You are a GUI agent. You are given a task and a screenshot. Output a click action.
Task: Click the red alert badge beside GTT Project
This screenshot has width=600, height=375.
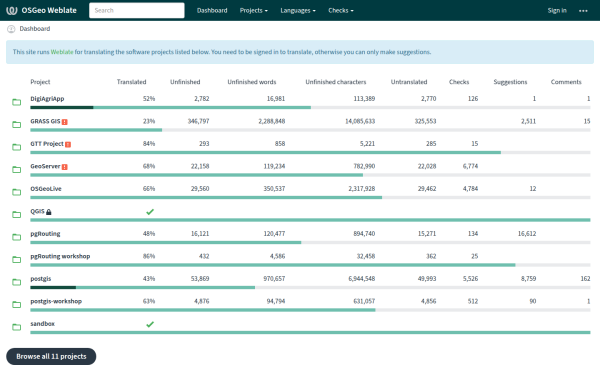pyautogui.click(x=68, y=144)
